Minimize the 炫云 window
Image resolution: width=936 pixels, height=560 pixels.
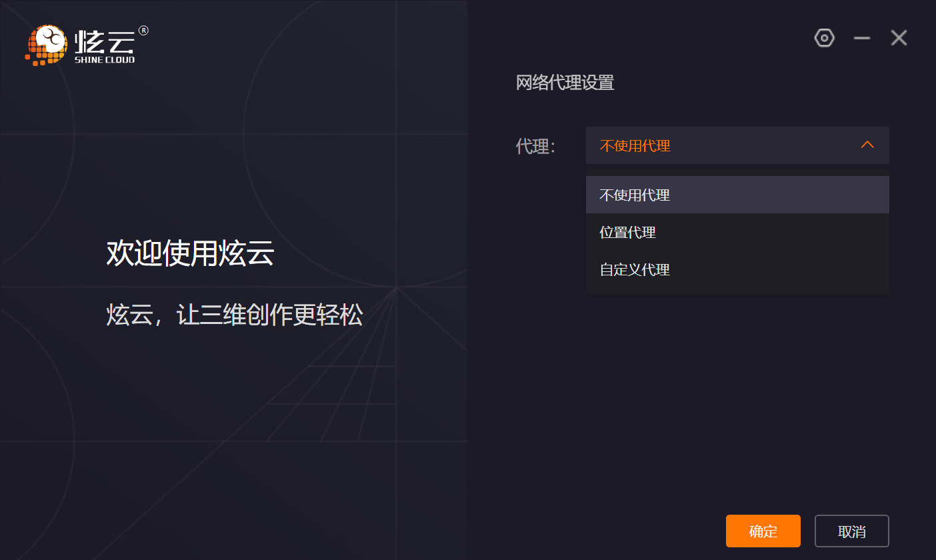(x=862, y=38)
